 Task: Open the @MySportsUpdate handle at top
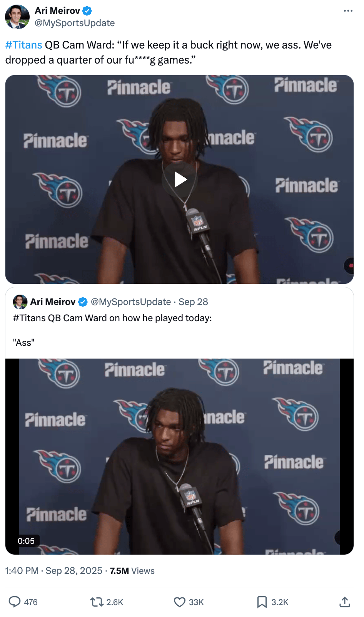click(75, 23)
